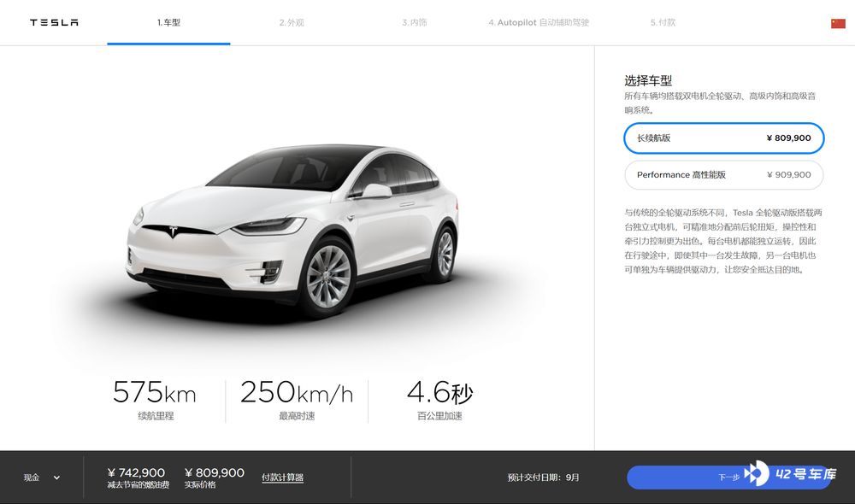
Task: Click the chevron next to 现金
Action: 56,478
